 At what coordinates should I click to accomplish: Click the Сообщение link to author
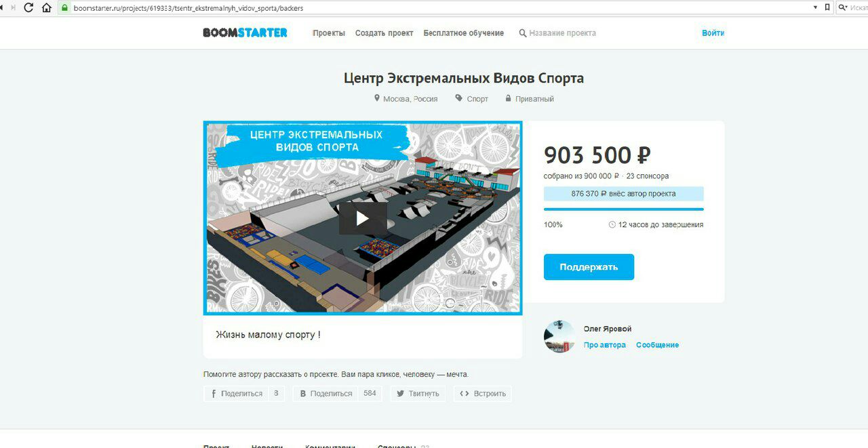click(x=657, y=345)
